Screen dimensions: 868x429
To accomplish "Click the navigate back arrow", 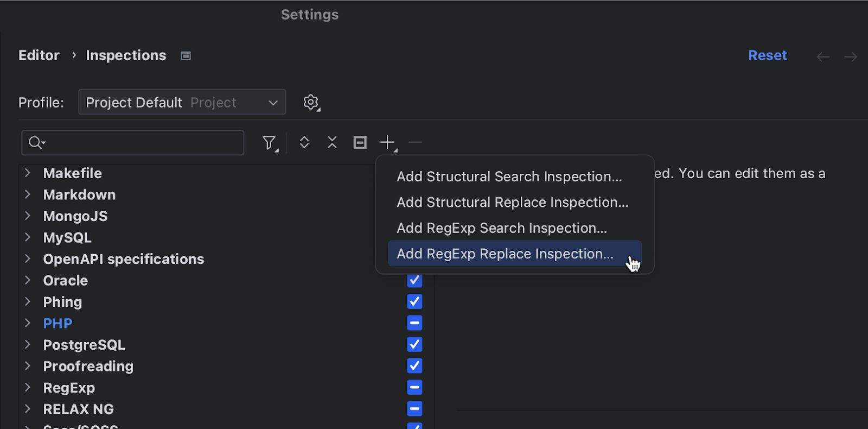I will pyautogui.click(x=823, y=56).
